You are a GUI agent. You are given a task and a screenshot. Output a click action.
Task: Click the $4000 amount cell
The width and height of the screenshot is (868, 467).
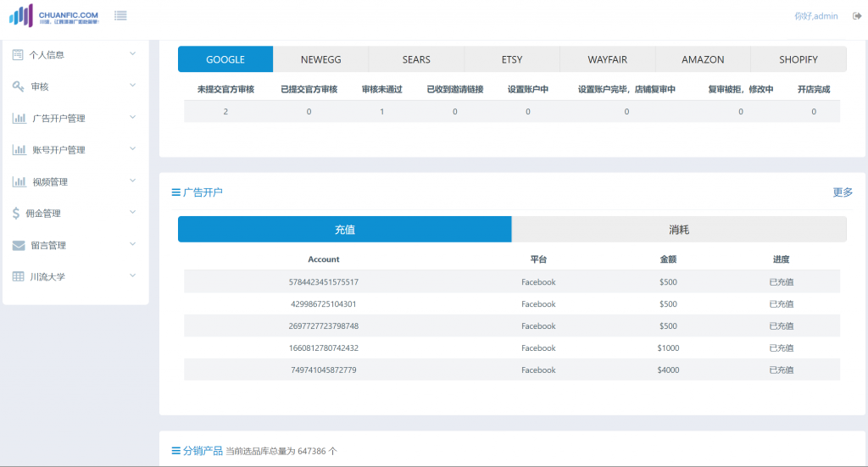point(668,370)
